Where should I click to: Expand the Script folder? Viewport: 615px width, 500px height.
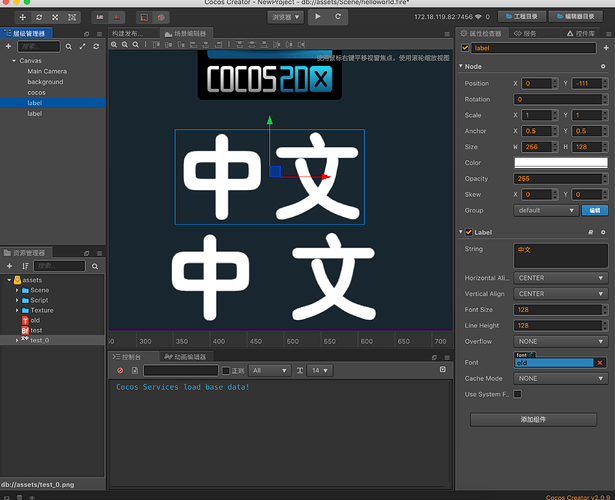pos(17,300)
